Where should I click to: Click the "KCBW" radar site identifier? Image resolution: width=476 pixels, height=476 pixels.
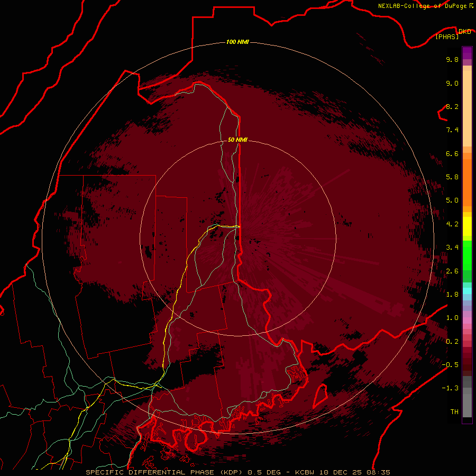click(x=305, y=472)
